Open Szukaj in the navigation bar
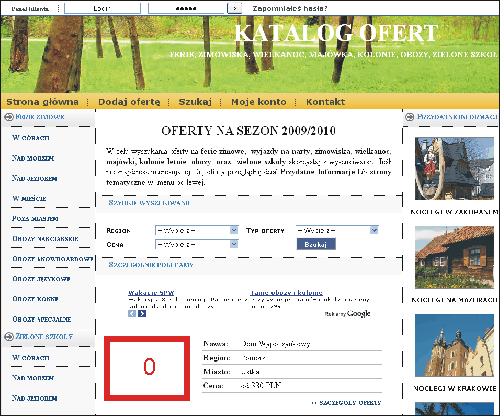500x416 pixels. click(195, 102)
